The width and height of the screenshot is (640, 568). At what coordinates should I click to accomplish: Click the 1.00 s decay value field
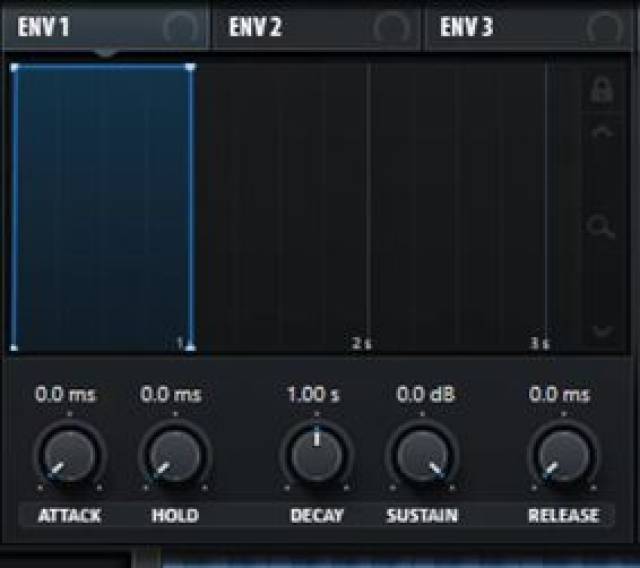point(313,394)
